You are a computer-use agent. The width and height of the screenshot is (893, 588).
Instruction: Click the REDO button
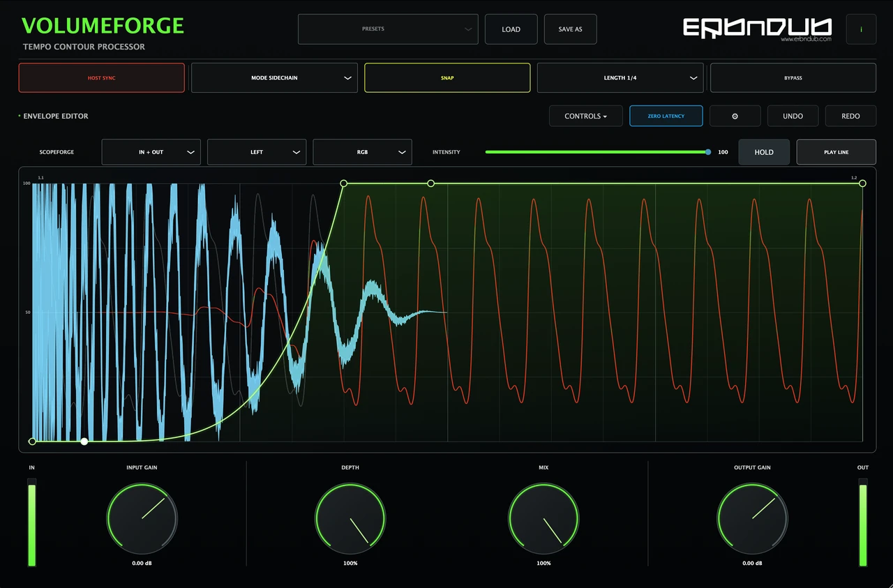point(850,116)
